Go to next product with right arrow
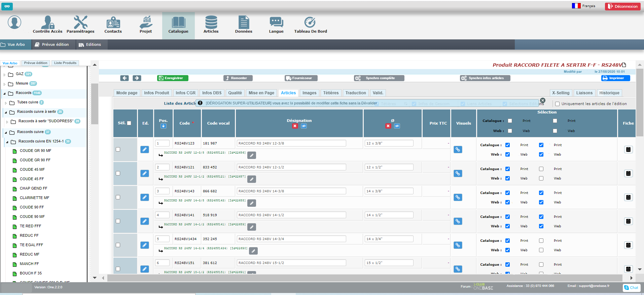 [x=137, y=78]
